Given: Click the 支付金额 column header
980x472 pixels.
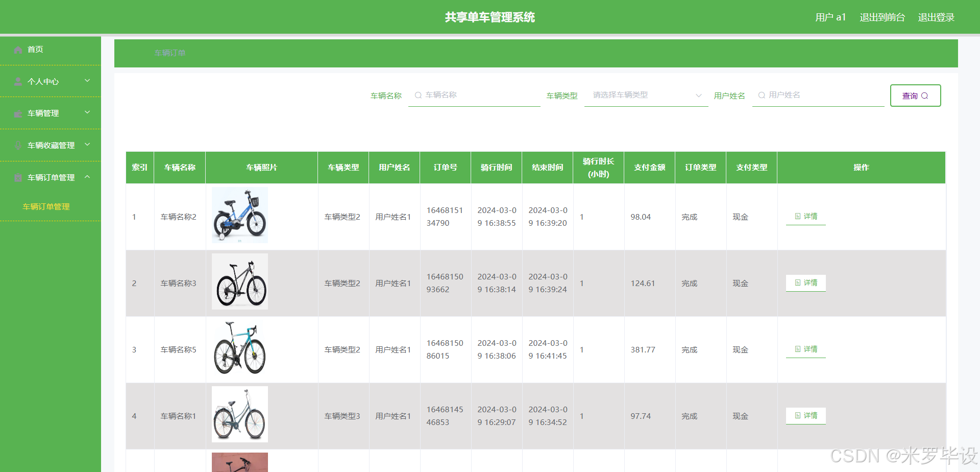Looking at the screenshot, I should (x=649, y=168).
